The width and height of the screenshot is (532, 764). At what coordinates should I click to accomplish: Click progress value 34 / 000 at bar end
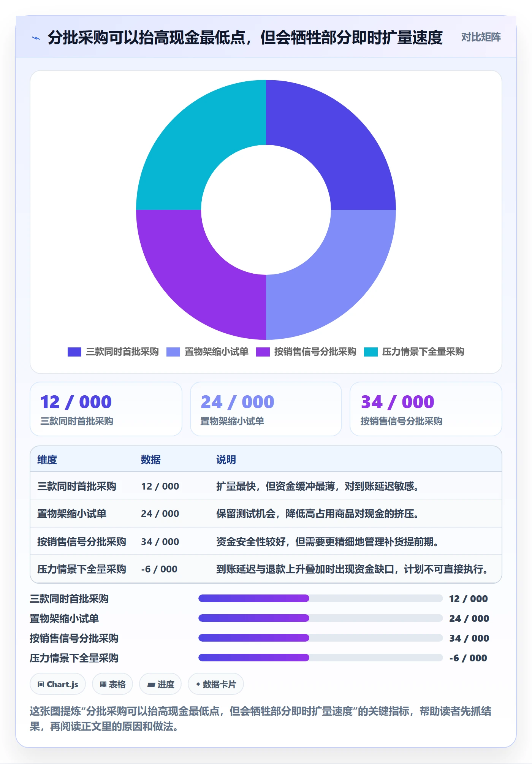(469, 638)
